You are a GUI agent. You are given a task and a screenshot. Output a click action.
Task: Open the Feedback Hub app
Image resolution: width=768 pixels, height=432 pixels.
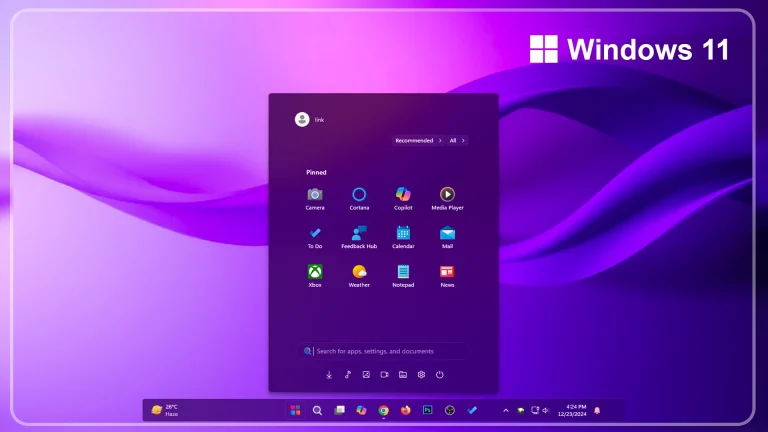click(359, 233)
